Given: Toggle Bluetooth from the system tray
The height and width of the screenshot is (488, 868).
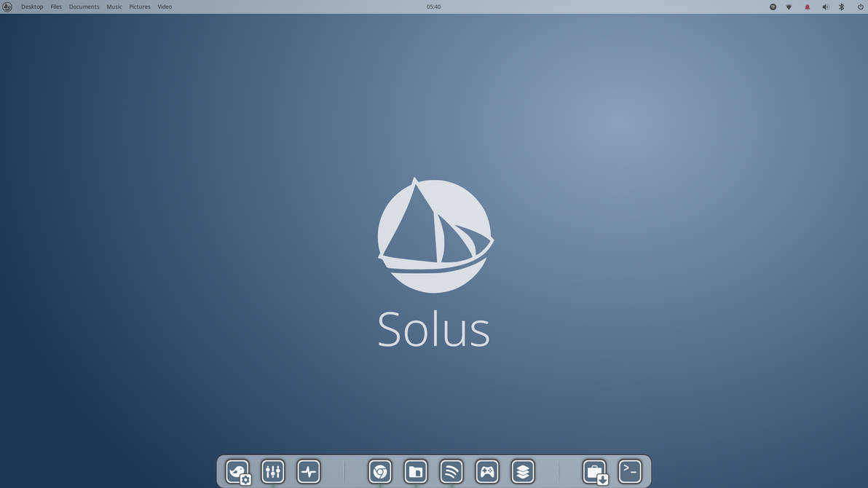Looking at the screenshot, I should pos(842,7).
